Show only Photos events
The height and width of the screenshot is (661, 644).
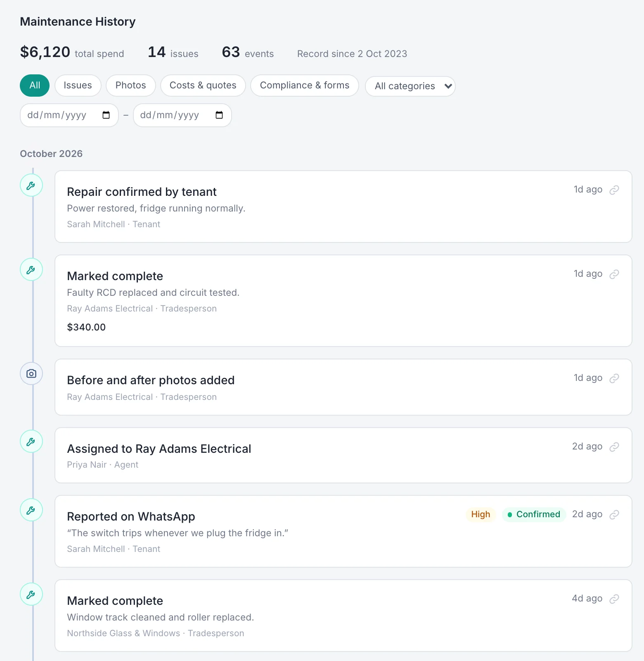131,86
